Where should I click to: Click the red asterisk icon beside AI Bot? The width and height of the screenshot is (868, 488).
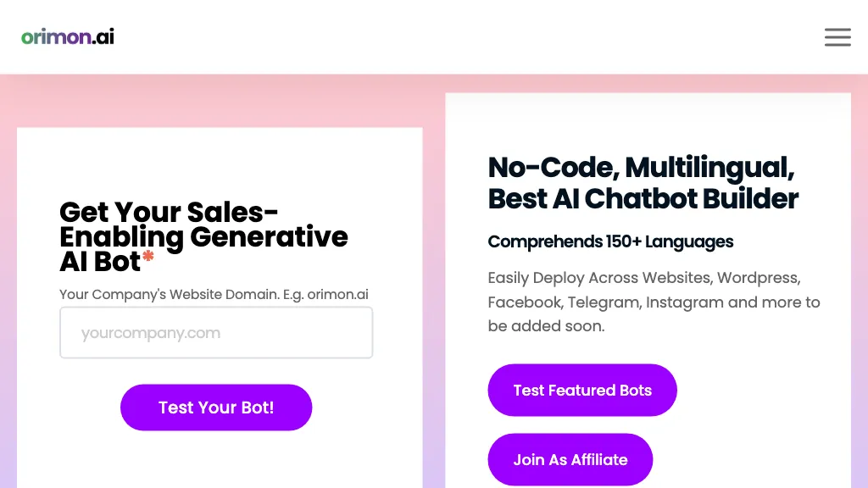[x=147, y=254]
